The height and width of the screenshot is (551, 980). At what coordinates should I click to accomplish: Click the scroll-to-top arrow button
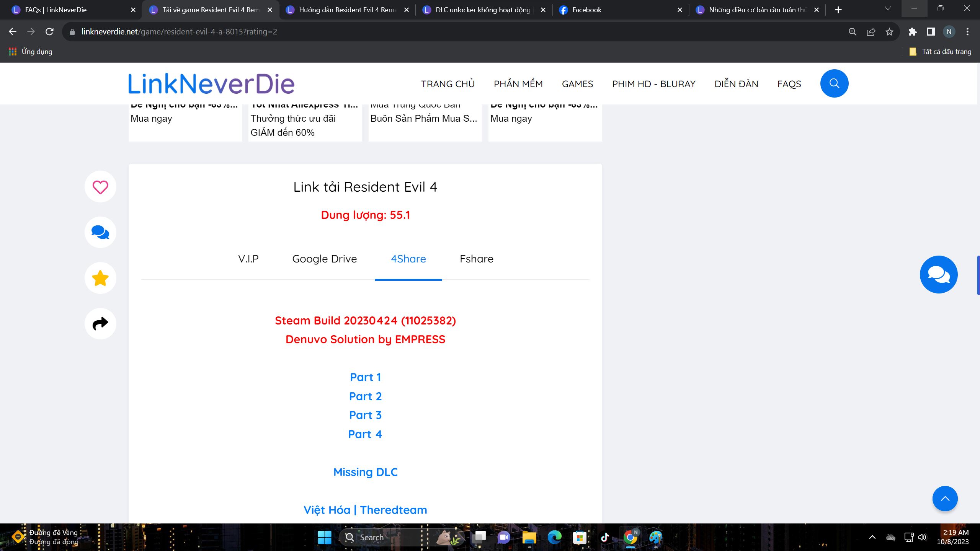(x=944, y=498)
